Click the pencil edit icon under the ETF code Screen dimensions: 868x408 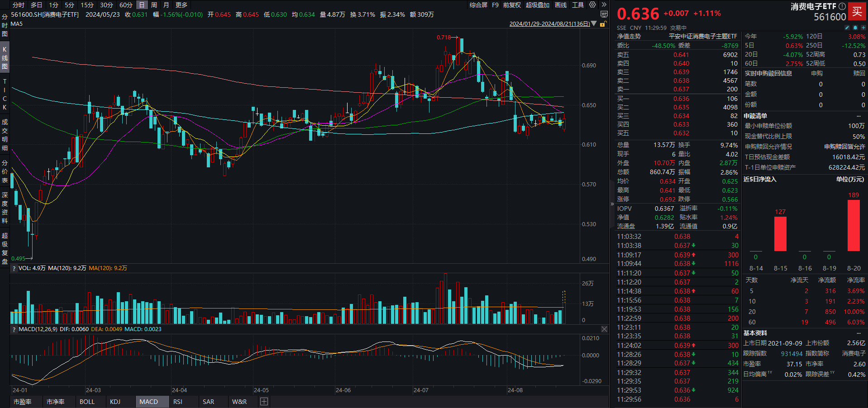(847, 28)
